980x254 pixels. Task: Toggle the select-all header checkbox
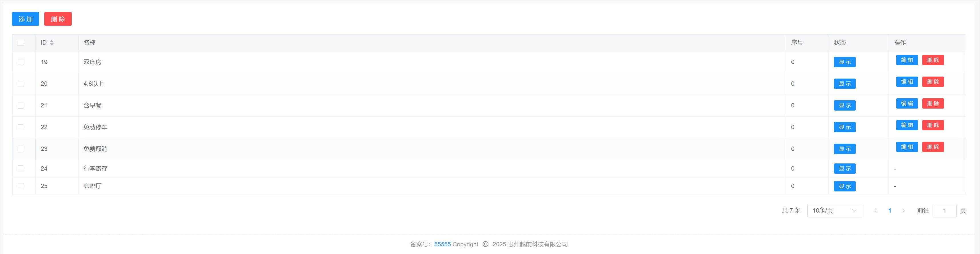tap(21, 43)
